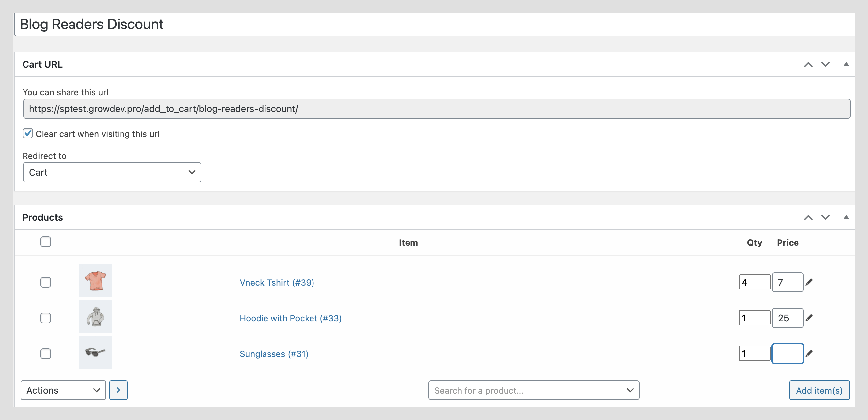The image size is (868, 420).
Task: Move Products panel down
Action: click(x=825, y=217)
